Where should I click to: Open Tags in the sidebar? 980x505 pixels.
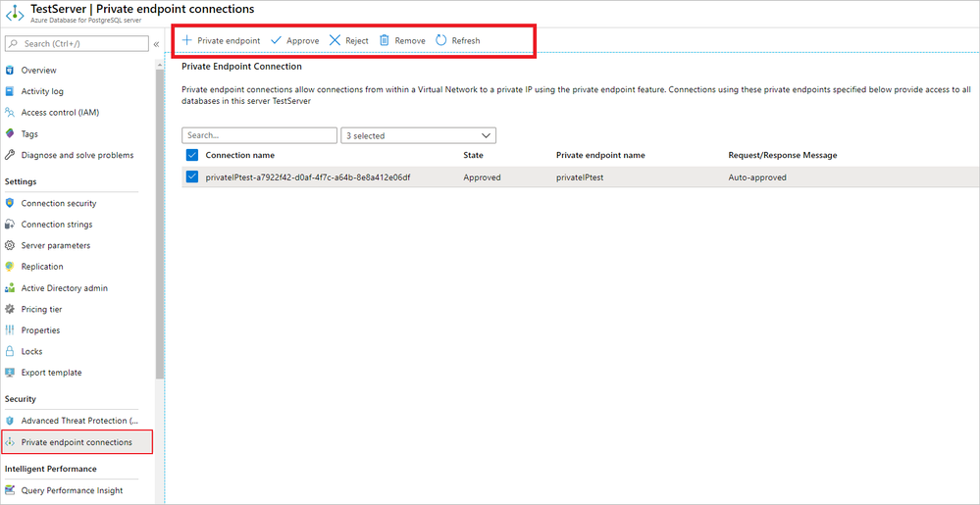[29, 133]
